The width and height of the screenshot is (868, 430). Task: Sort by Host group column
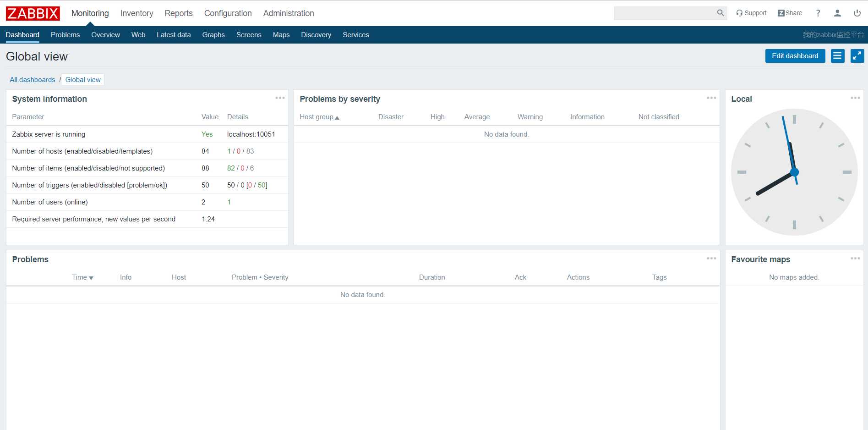coord(319,117)
